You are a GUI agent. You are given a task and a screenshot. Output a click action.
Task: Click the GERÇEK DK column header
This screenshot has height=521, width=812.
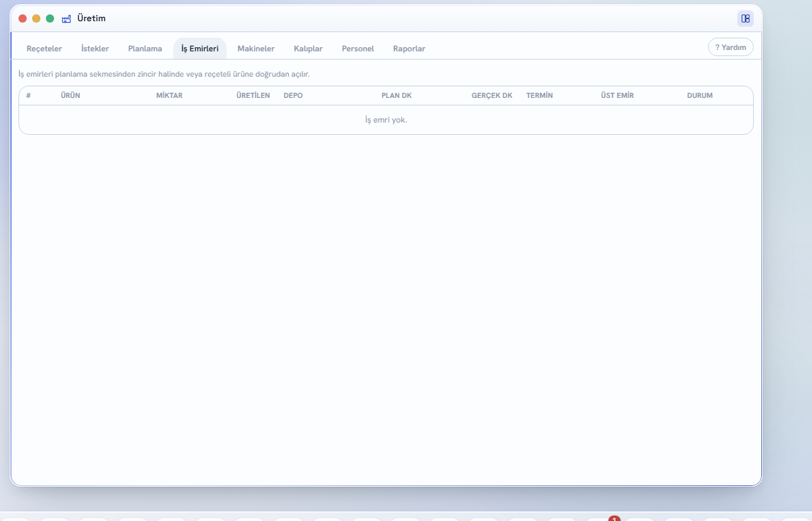[x=492, y=95]
